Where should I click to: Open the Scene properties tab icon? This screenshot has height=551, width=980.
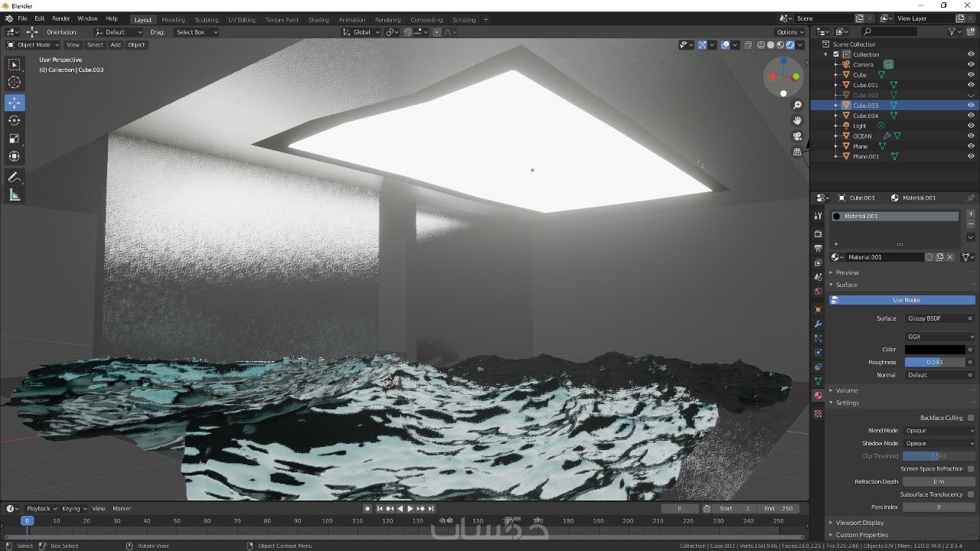coord(818,277)
